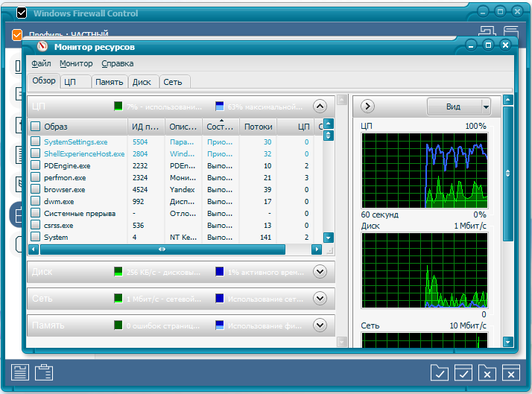This screenshot has height=394, width=532.
Task: Switch to the Память tab
Action: (110, 83)
